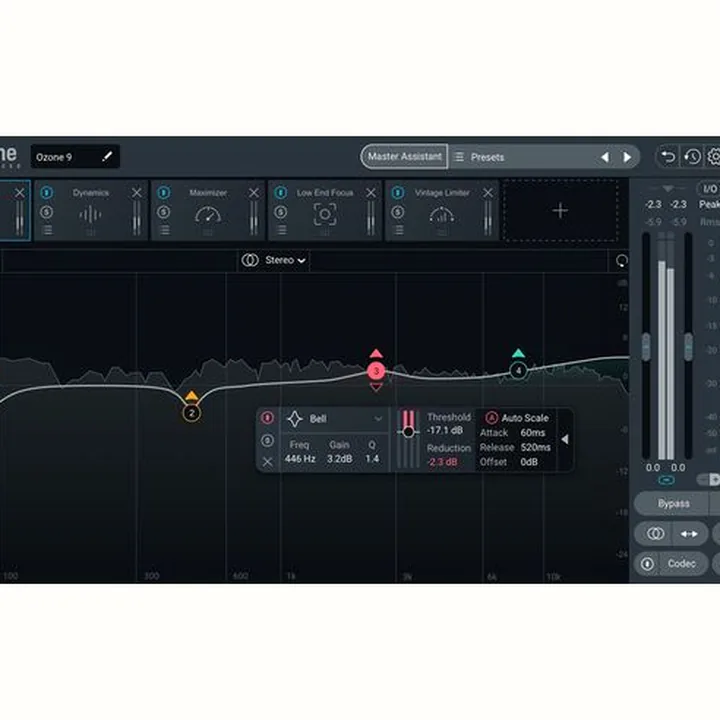Solo the selected EQ band

click(267, 440)
